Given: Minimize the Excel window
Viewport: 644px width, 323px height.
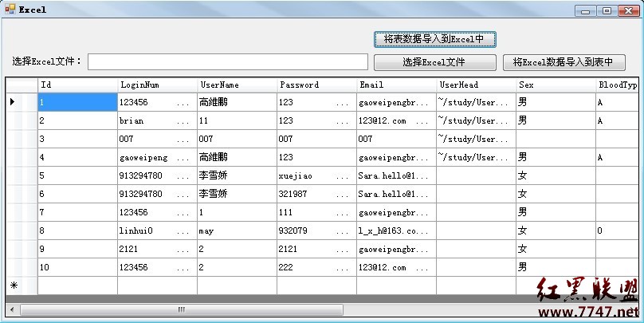Looking at the screenshot, I should click(585, 10).
